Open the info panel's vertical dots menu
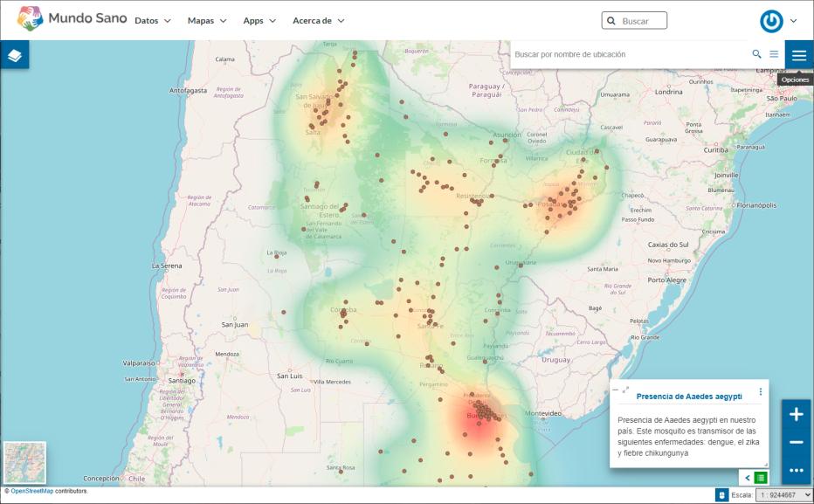 tap(761, 391)
